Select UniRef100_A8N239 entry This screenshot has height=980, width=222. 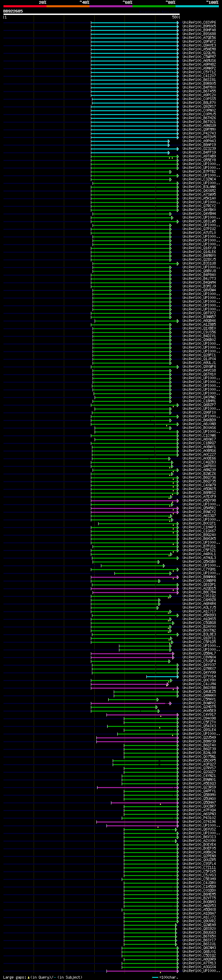coord(199,470)
